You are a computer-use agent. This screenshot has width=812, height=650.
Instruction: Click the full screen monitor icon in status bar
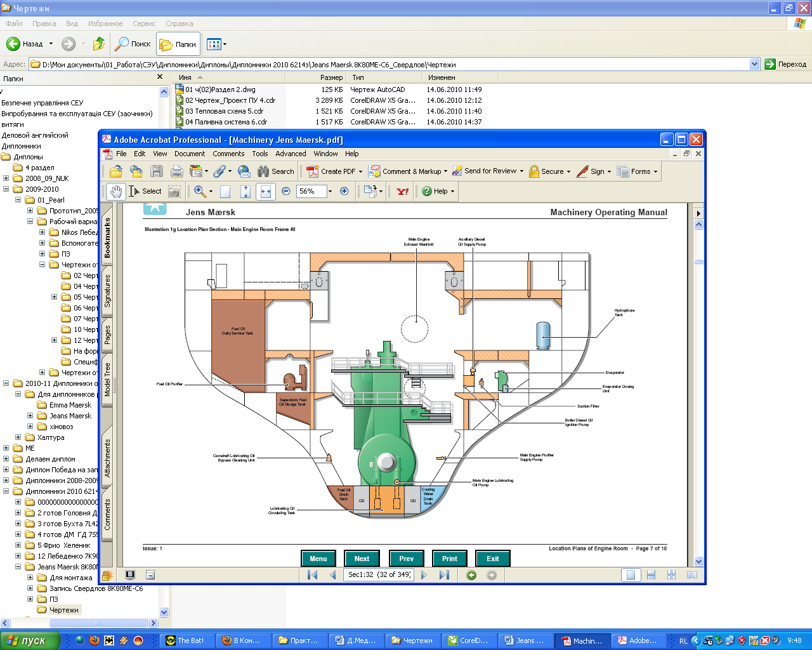tap(130, 574)
